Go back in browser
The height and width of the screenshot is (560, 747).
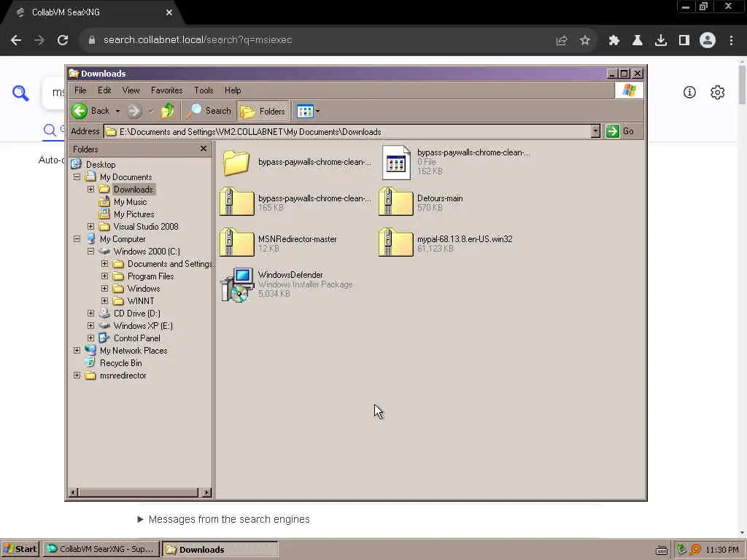16,40
